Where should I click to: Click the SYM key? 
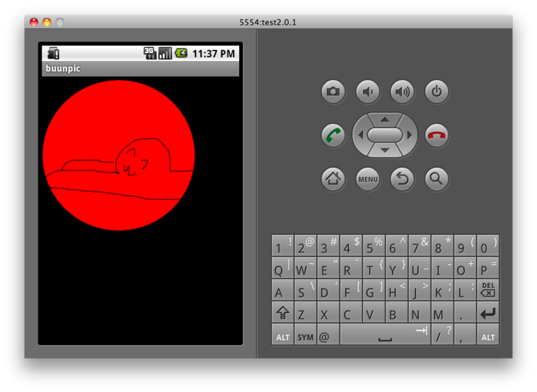[x=305, y=334]
